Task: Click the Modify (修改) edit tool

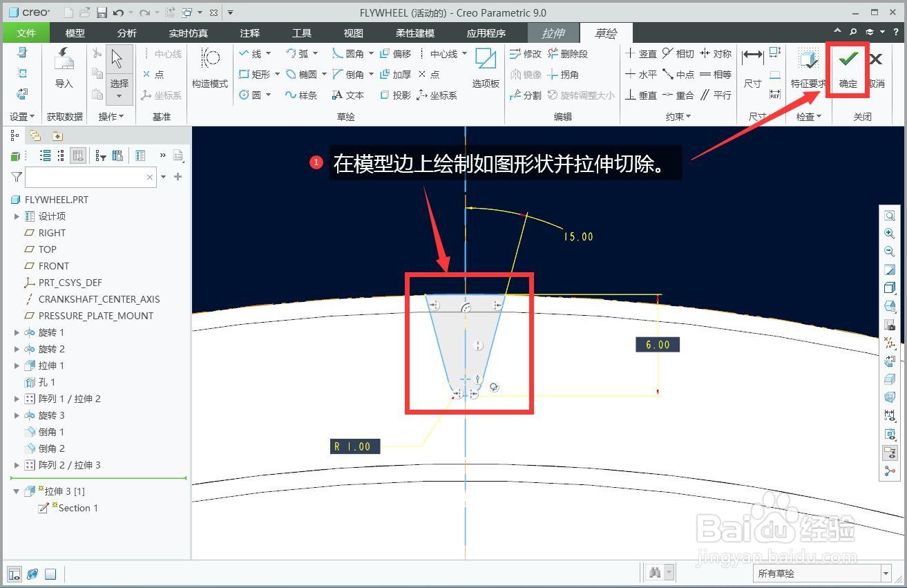Action: coord(526,54)
